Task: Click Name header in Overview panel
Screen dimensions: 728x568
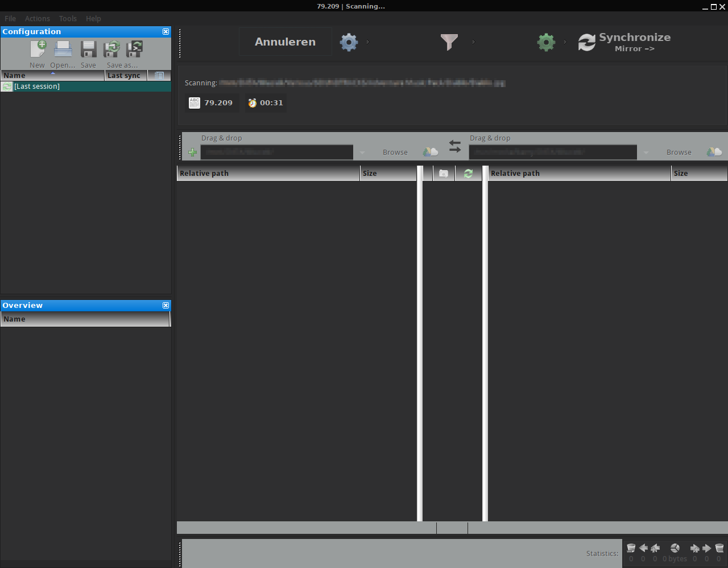Action: pos(85,319)
